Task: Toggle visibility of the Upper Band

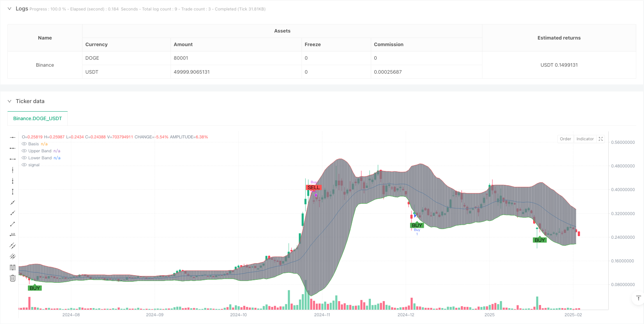Action: coord(24,151)
